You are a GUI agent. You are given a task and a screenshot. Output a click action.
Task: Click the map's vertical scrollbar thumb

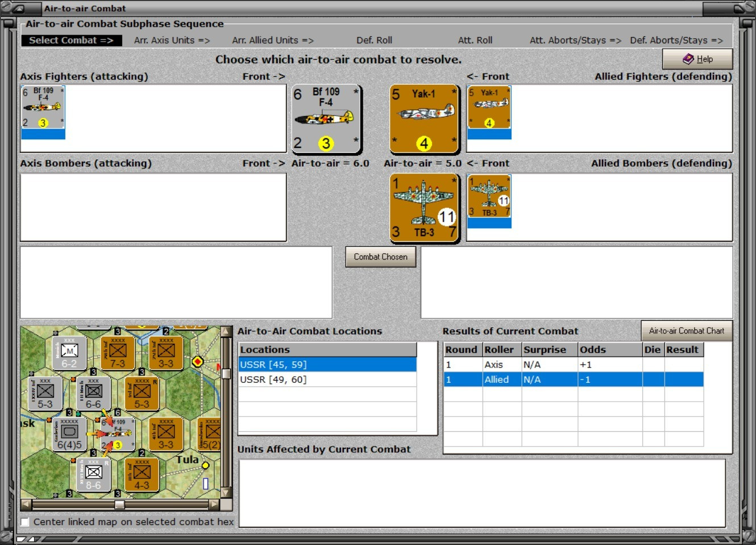coord(226,374)
